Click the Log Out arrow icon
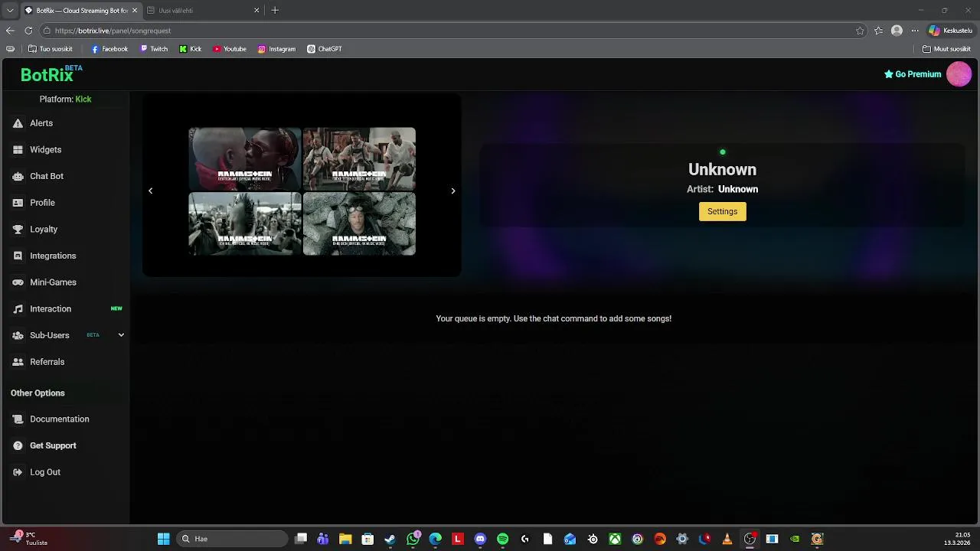 tap(18, 472)
